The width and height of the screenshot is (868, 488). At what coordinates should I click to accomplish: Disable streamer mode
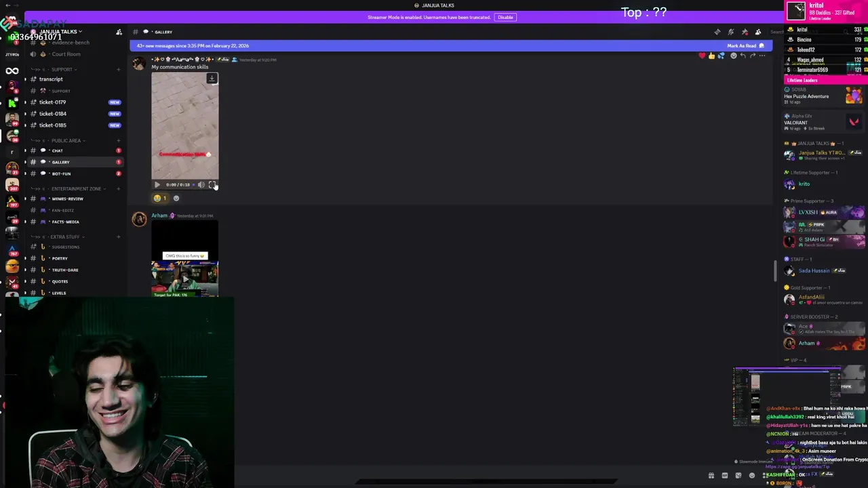pos(505,17)
